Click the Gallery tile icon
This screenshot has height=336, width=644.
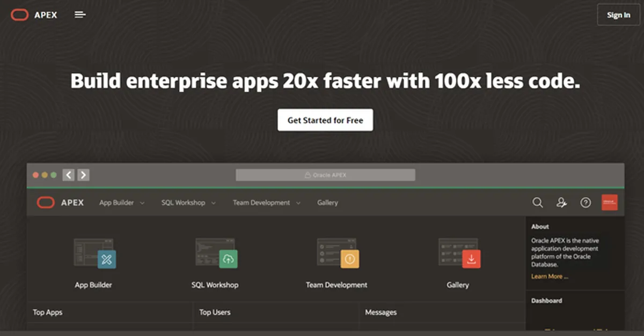459,253
